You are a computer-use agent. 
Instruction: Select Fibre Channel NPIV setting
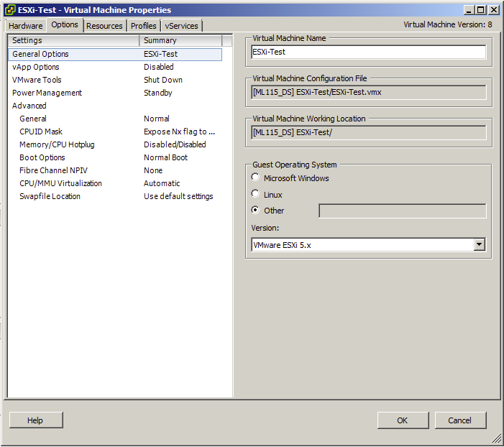pos(115,170)
